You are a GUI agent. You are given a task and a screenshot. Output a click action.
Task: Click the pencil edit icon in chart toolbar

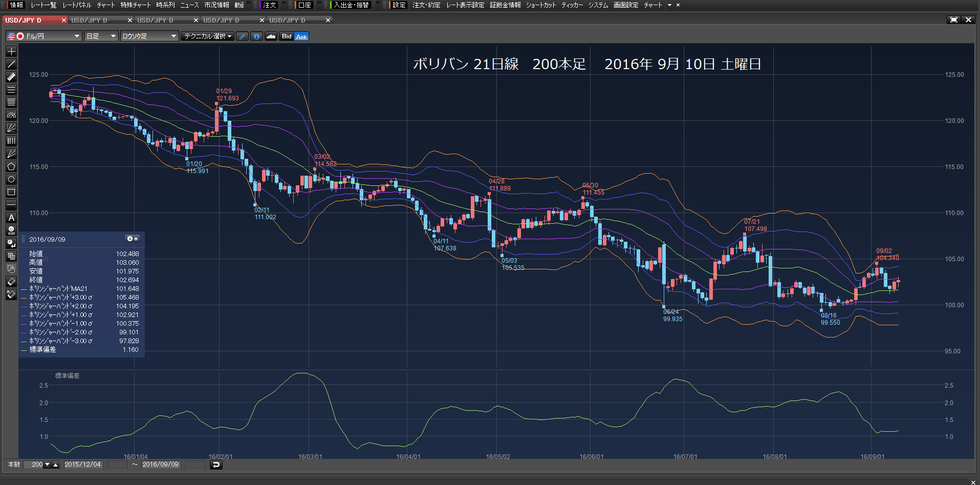tap(243, 36)
